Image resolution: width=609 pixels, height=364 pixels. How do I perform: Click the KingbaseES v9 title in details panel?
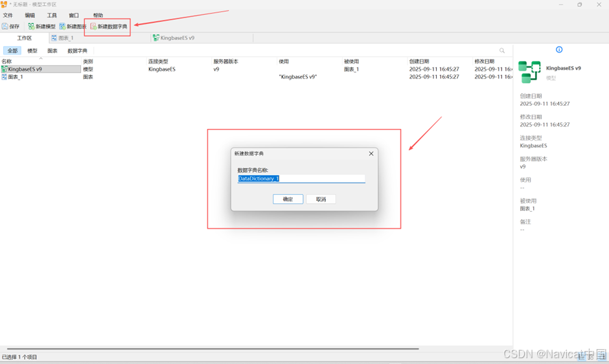pos(564,68)
